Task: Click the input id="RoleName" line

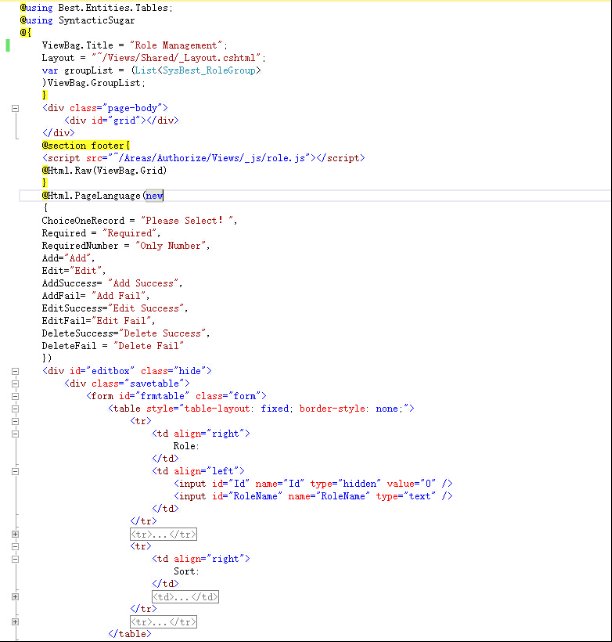Action: 313,496
